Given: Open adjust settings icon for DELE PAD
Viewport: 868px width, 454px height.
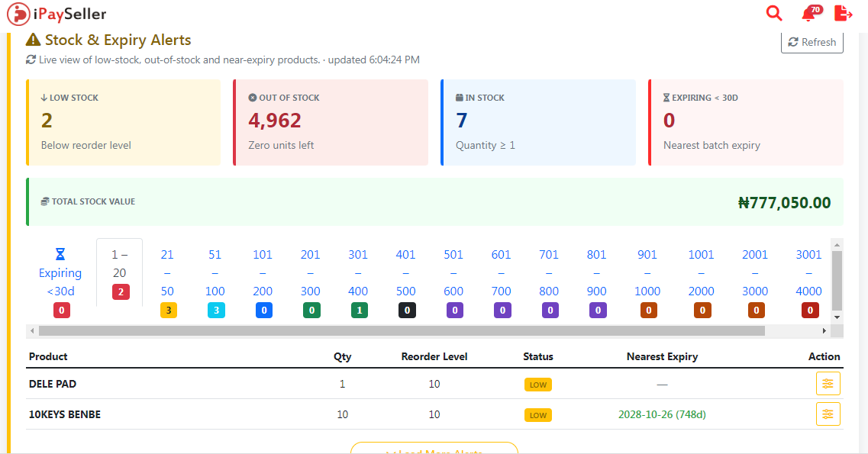Looking at the screenshot, I should tap(828, 384).
